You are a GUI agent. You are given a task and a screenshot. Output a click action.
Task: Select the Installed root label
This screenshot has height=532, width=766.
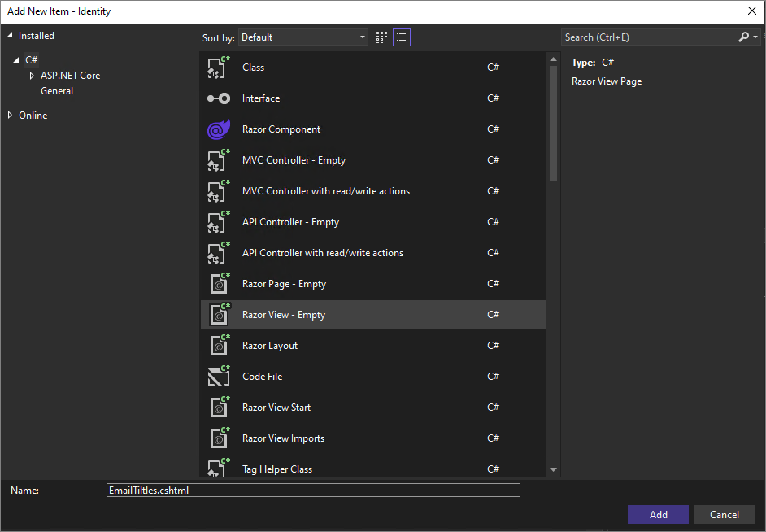coord(36,36)
